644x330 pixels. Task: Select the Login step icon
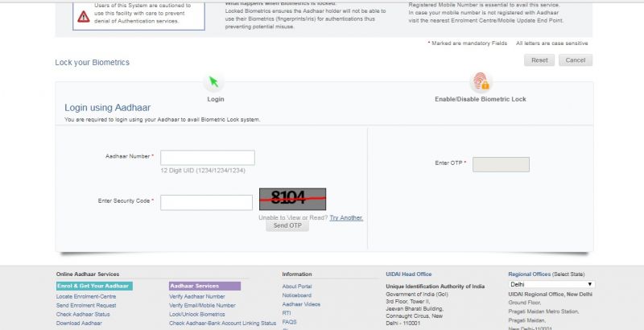point(213,82)
